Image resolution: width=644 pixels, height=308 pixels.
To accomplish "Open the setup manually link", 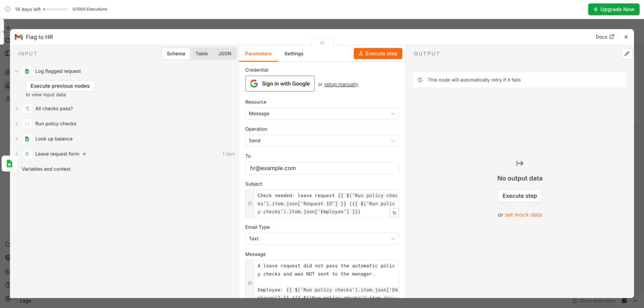I will pos(341,84).
